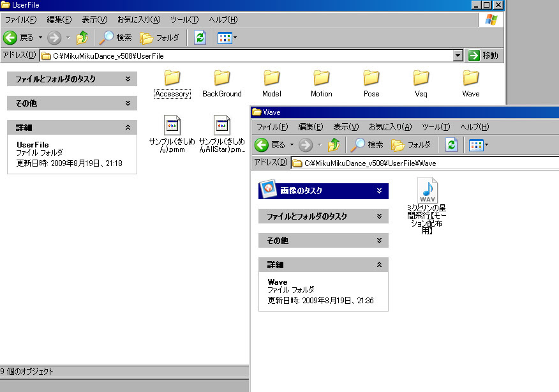Image resolution: width=559 pixels, height=392 pixels.
Task: Open お気に入り(A) menu in UserFile window
Action: pyautogui.click(x=139, y=20)
